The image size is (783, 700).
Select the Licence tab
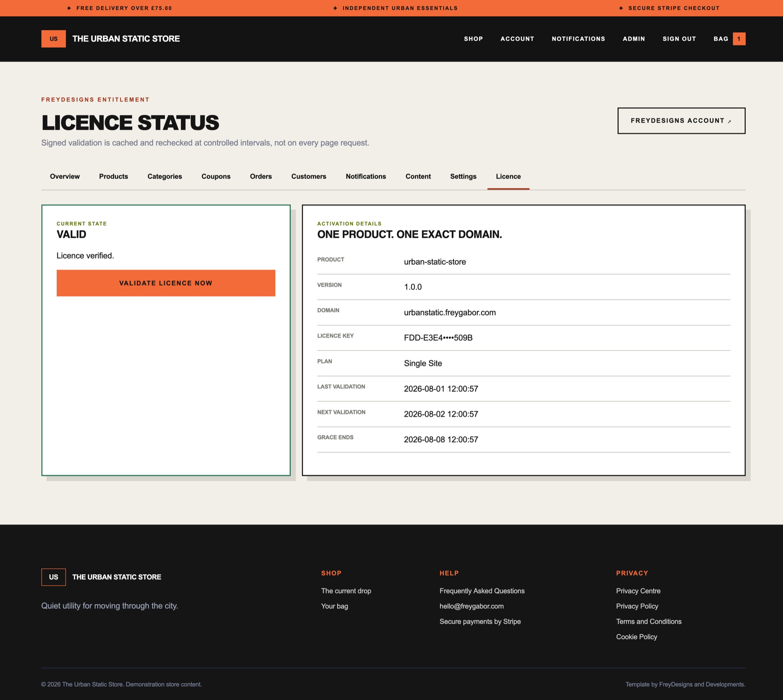(x=508, y=176)
